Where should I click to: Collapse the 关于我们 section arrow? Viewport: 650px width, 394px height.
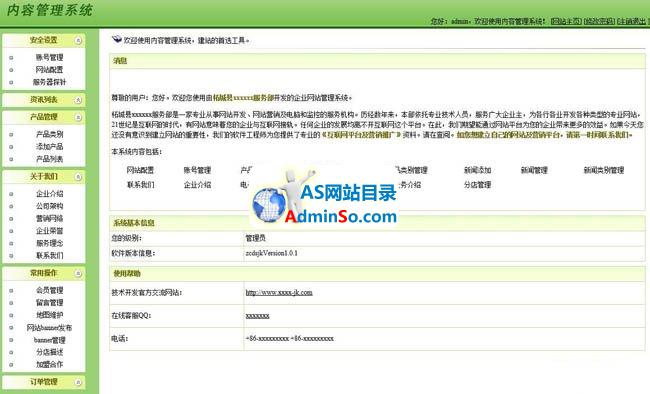click(78, 177)
